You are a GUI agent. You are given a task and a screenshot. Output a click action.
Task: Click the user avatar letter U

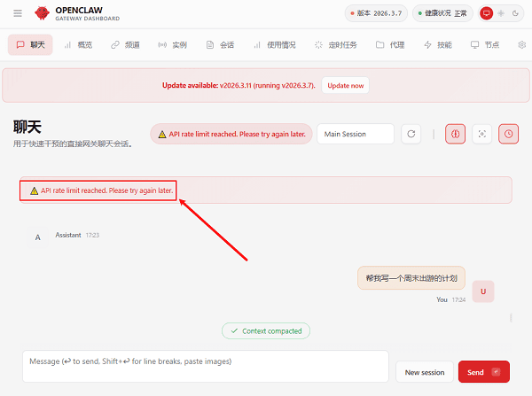[x=483, y=291]
